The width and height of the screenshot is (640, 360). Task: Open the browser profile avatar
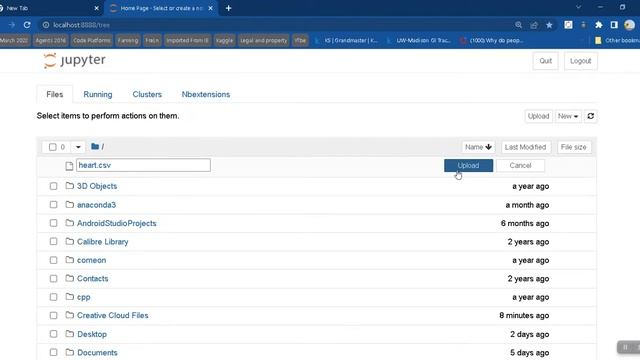[x=629, y=25]
